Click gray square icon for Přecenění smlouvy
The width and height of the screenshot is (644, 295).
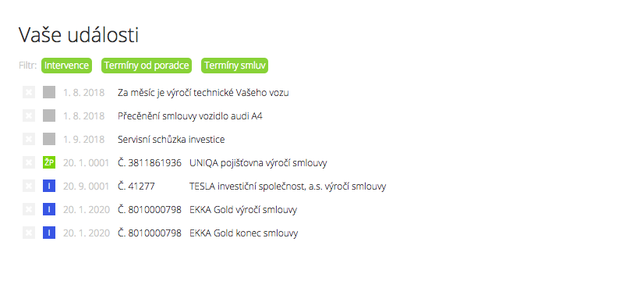tap(49, 116)
